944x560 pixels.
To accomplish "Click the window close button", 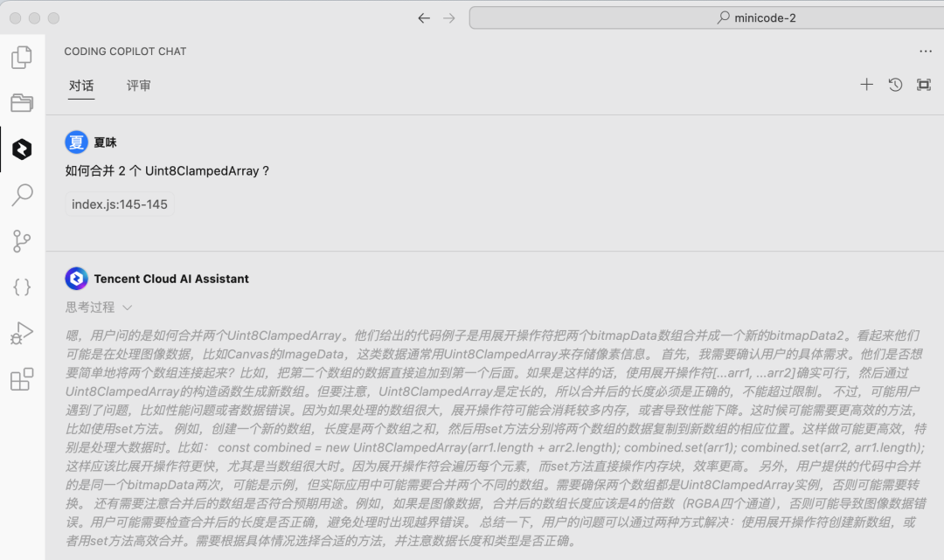I will point(16,18).
